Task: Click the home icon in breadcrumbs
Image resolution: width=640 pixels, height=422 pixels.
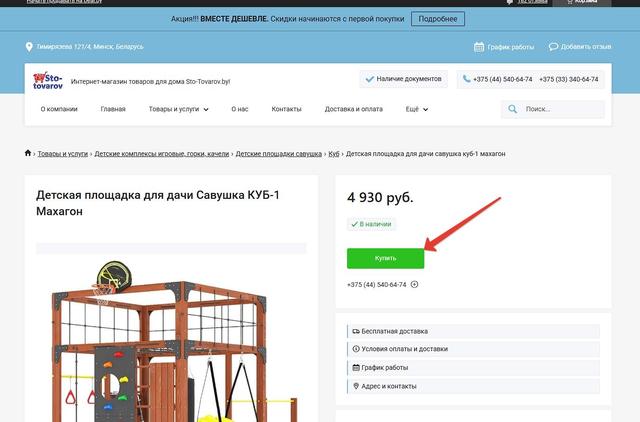Action: [x=28, y=153]
